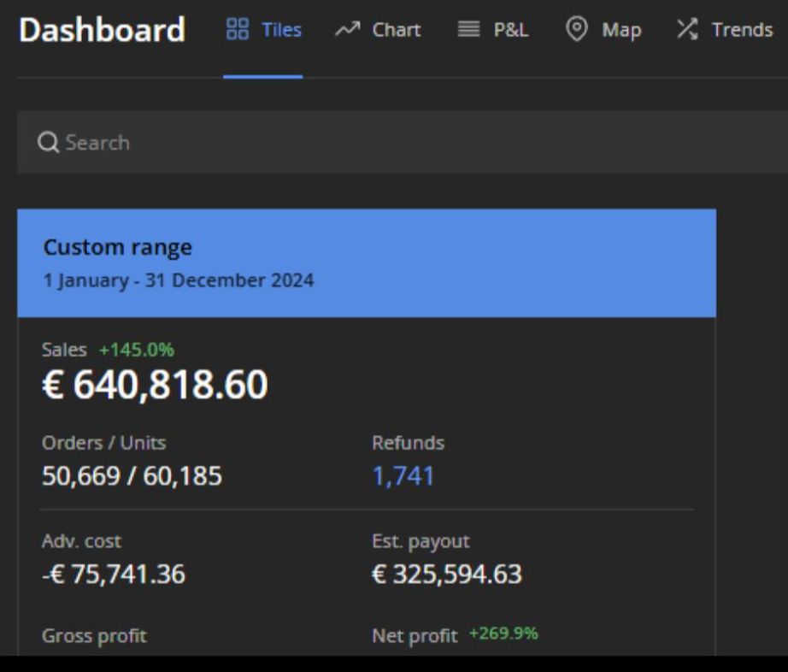Select the Custom range tile header
The width and height of the screenshot is (788, 672).
pos(367,263)
